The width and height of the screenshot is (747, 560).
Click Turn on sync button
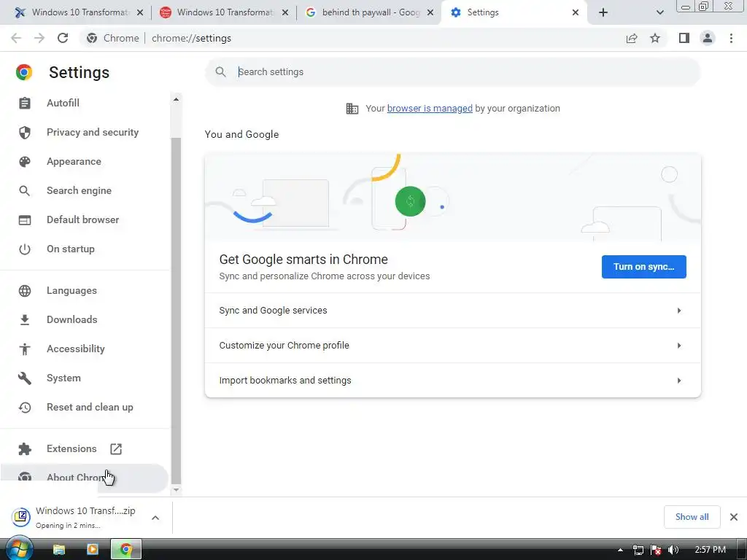click(643, 267)
